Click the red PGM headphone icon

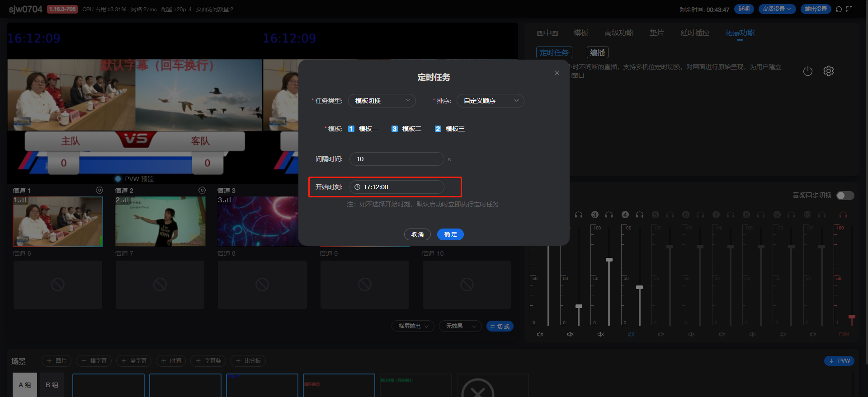pyautogui.click(x=843, y=215)
